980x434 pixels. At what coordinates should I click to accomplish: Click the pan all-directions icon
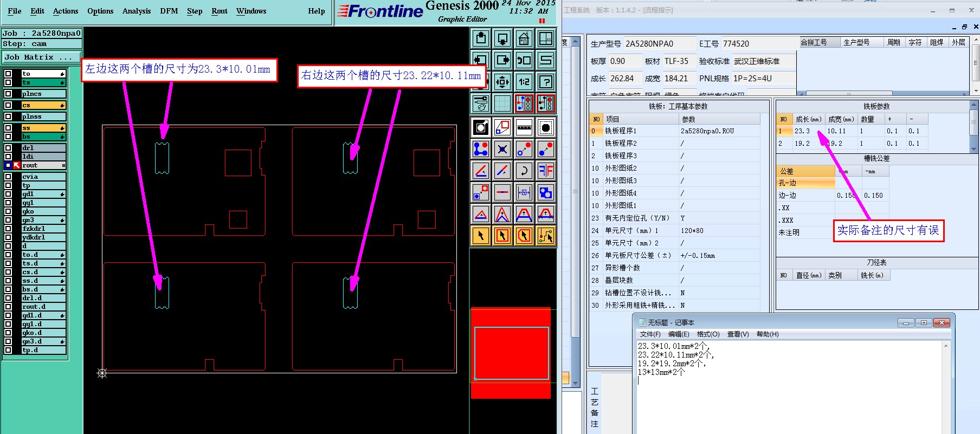point(502,82)
